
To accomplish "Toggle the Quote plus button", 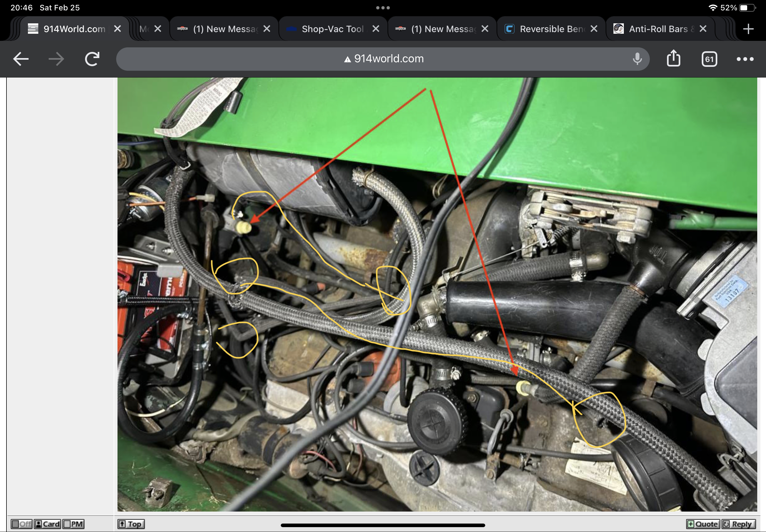I will (703, 524).
